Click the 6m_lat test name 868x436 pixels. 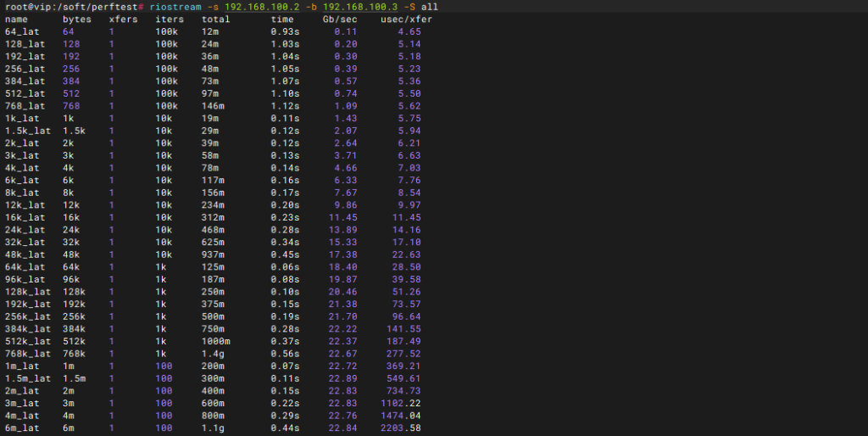[x=22, y=428]
